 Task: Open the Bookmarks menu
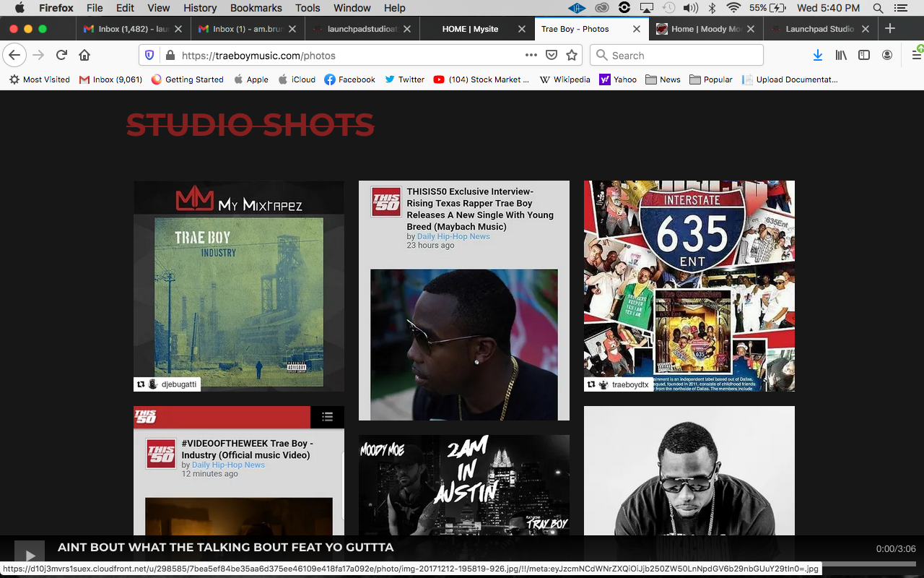click(x=256, y=8)
